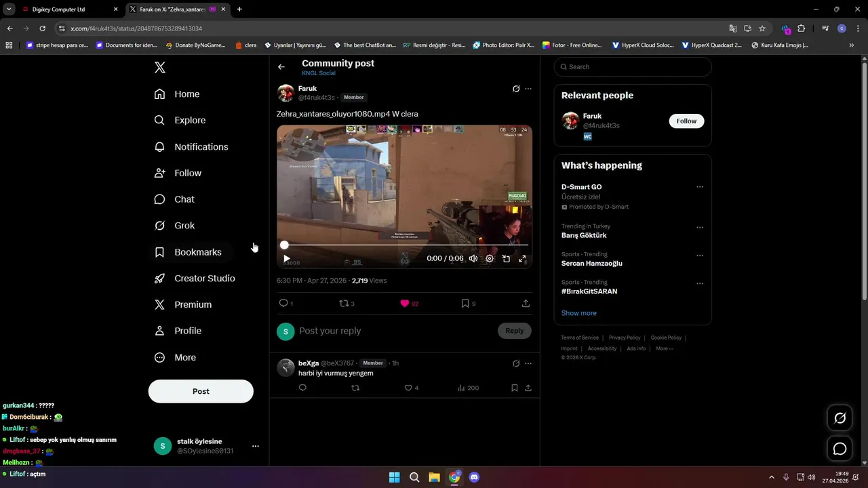Image resolution: width=868 pixels, height=488 pixels.
Task: Open Profile in the sidebar
Action: (x=178, y=331)
